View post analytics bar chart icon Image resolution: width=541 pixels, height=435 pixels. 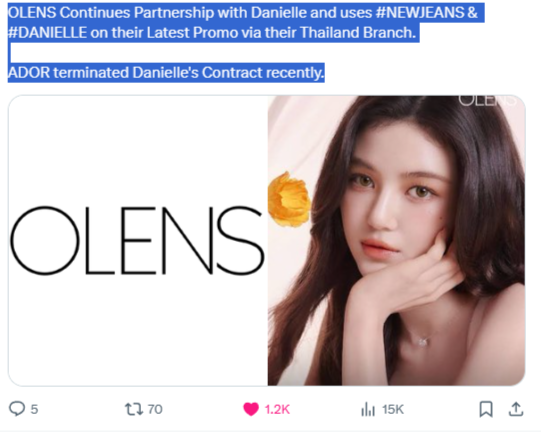(x=368, y=409)
